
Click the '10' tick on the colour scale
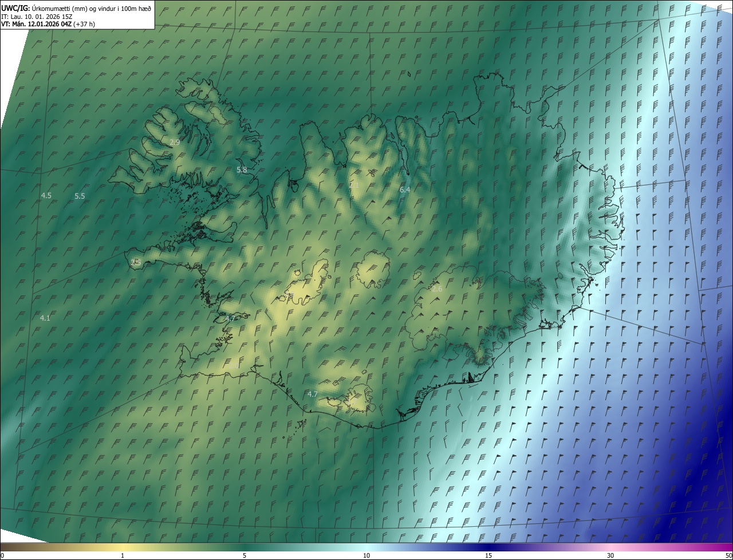coord(366,556)
